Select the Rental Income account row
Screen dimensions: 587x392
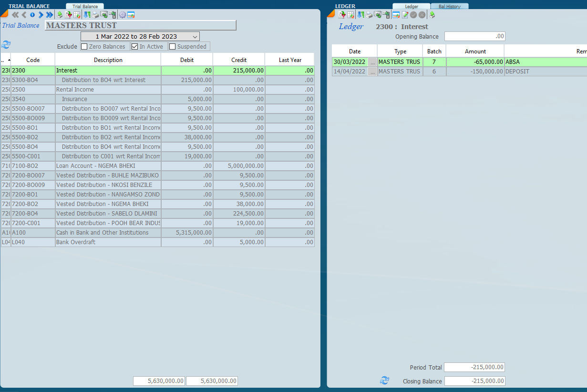pos(108,90)
